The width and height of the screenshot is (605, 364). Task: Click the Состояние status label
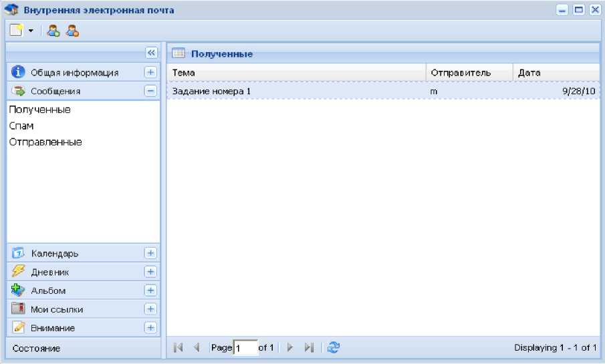[36, 348]
